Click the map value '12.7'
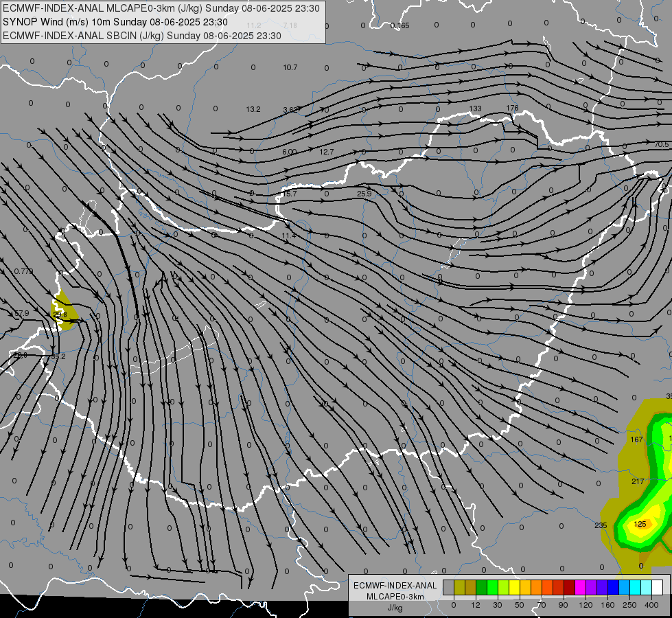672x618 pixels. pyautogui.click(x=327, y=152)
